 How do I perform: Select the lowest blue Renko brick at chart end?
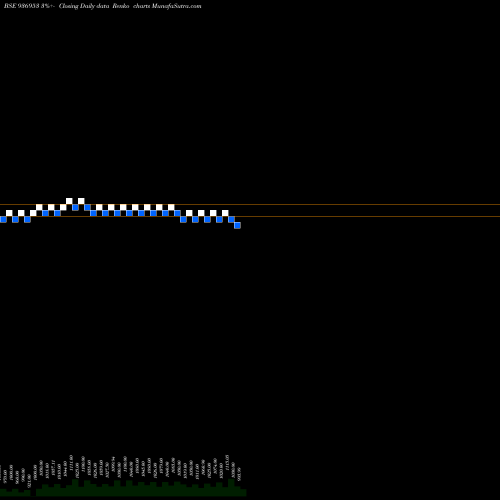pyautogui.click(x=237, y=225)
